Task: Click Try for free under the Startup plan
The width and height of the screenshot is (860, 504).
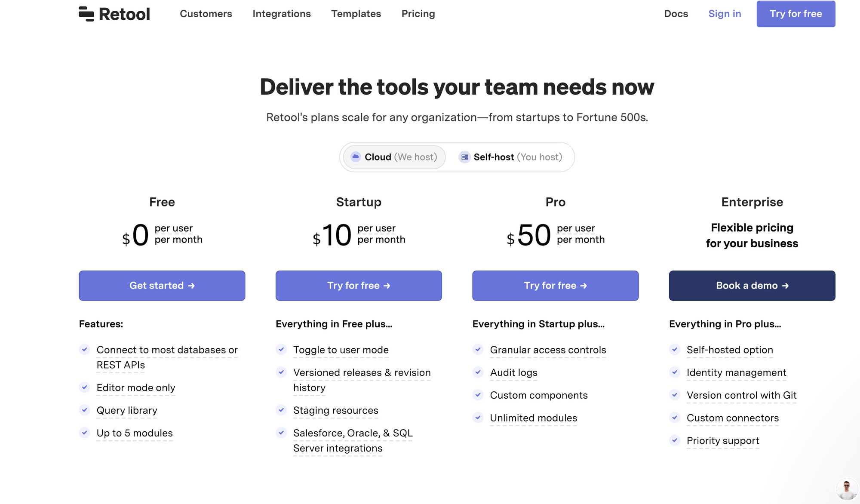Action: click(359, 285)
